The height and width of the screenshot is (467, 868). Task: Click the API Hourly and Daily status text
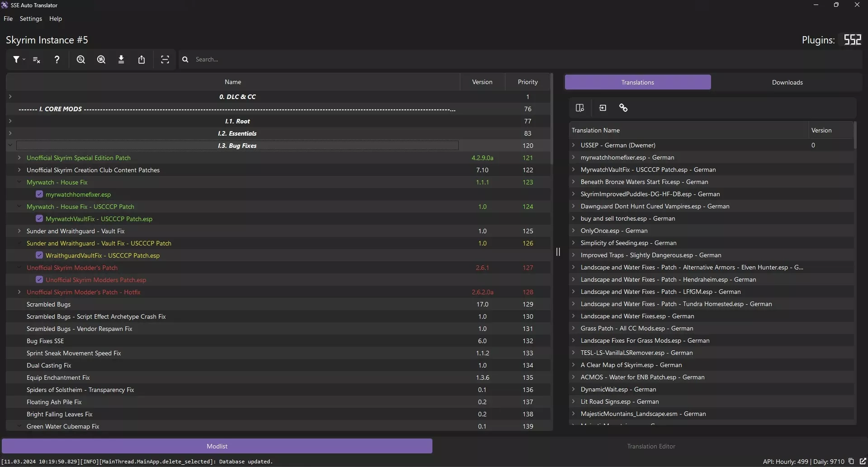[x=803, y=462]
